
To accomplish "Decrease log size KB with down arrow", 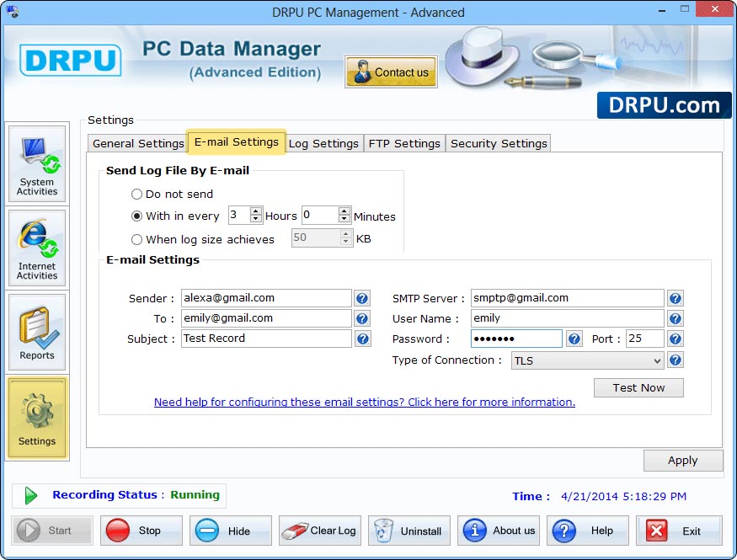I will coord(346,242).
